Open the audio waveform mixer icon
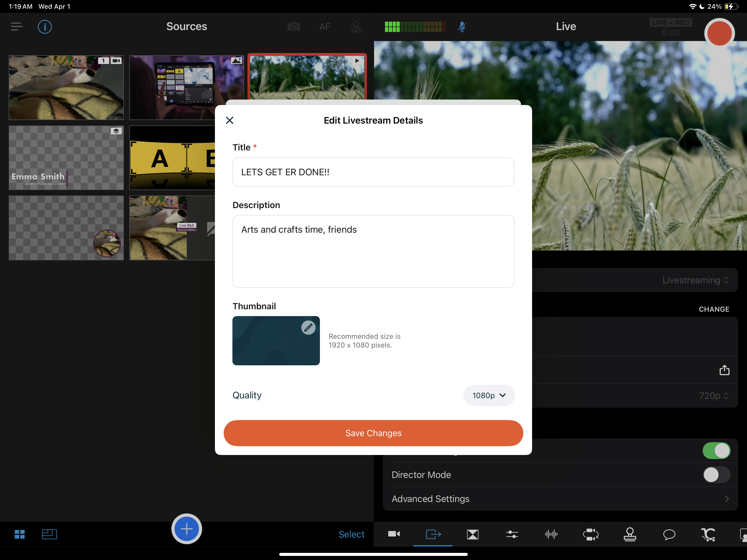747x560 pixels. [551, 534]
